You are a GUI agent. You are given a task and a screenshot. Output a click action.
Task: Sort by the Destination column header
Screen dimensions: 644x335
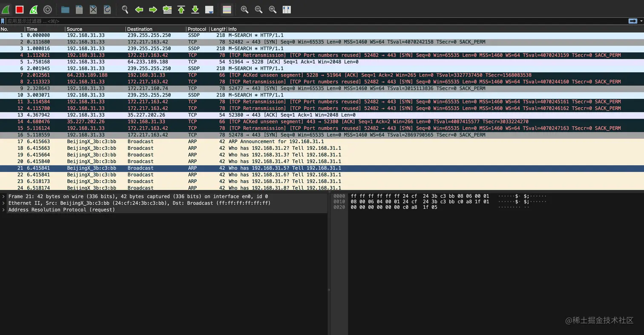[x=156, y=29]
